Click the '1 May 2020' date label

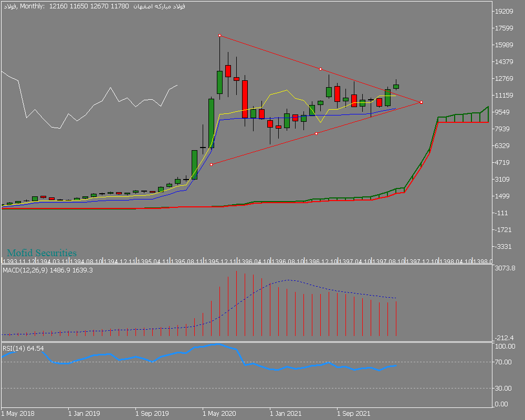click(x=219, y=413)
